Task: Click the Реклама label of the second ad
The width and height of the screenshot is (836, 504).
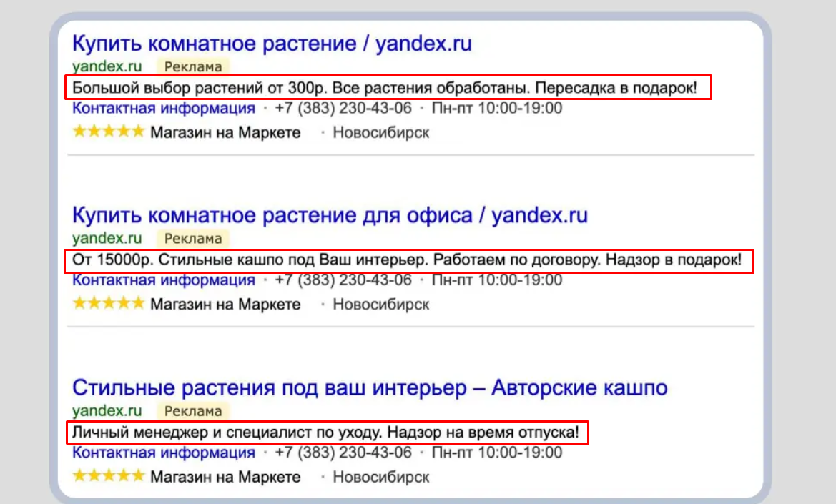Action: [x=193, y=239]
